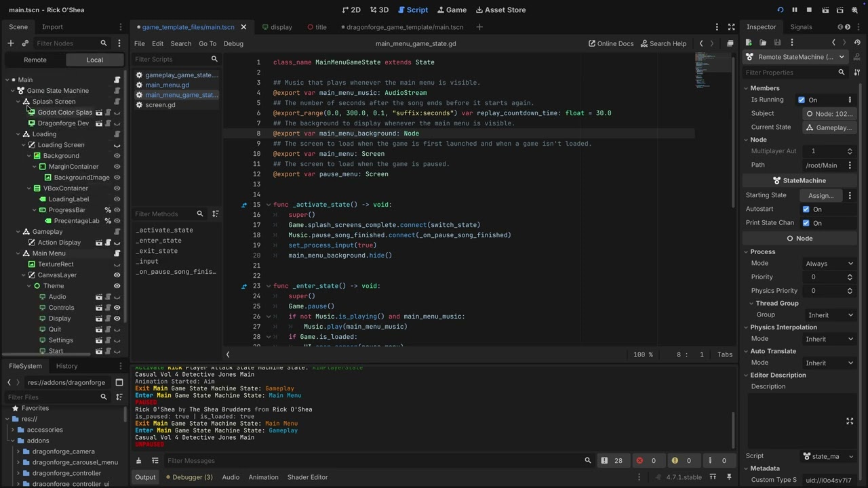This screenshot has width=868, height=488.
Task: Open the Scene dock options menu
Action: 121,27
